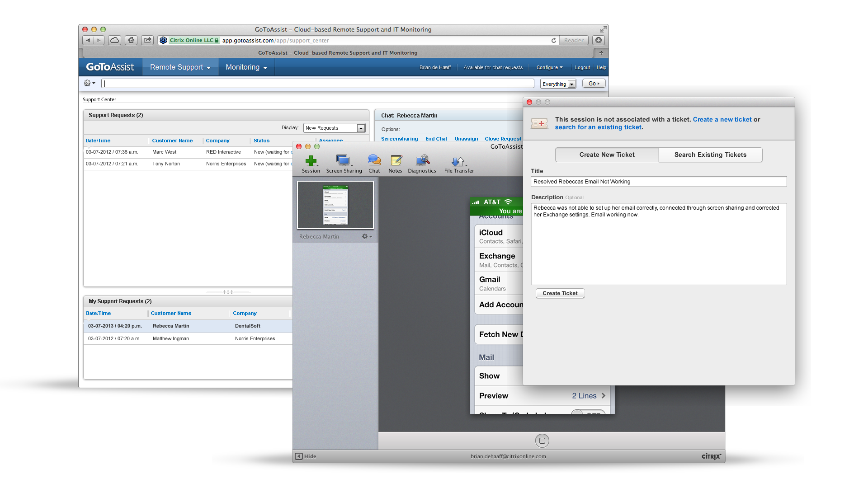Open the Monitoring menu
This screenshot has height=488, width=868.
click(246, 67)
